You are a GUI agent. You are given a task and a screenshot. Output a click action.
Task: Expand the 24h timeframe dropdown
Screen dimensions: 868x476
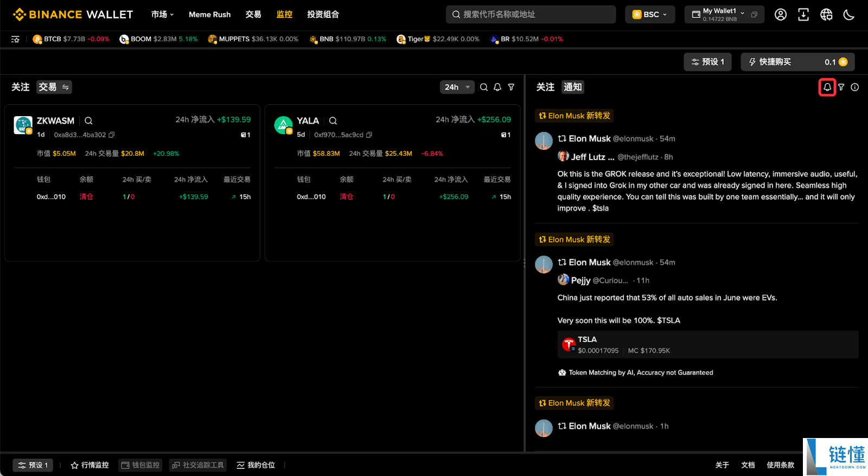[457, 87]
